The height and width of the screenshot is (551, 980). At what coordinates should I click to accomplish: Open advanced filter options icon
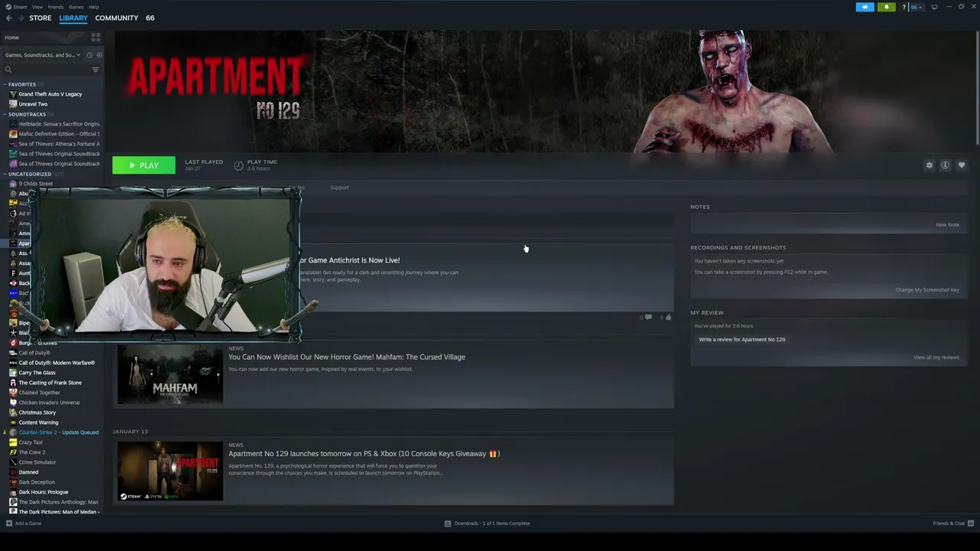96,70
